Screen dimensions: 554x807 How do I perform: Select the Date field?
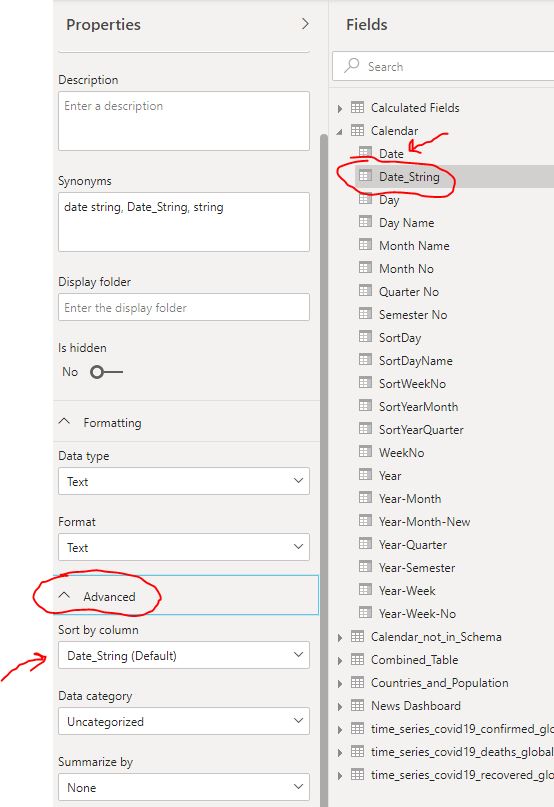391,153
